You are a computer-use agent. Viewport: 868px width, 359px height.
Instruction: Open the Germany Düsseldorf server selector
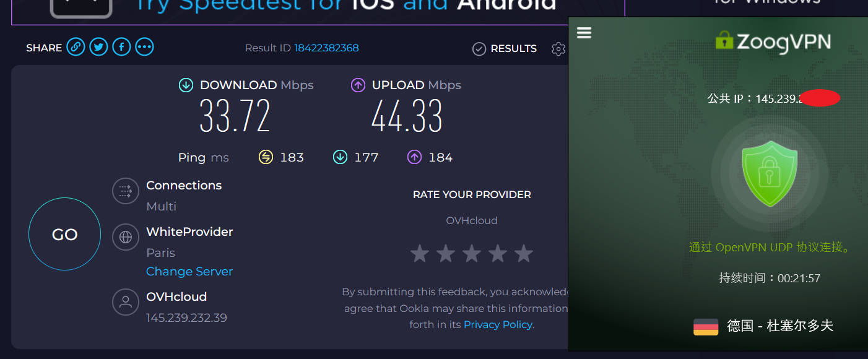764,326
